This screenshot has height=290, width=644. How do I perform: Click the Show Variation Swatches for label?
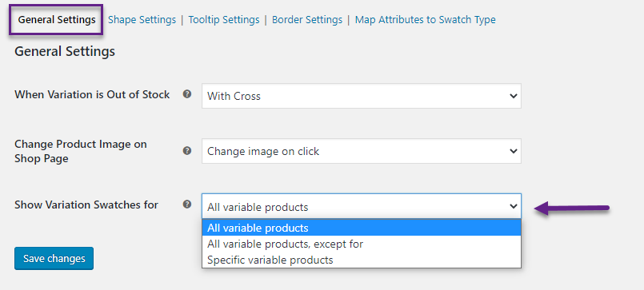86,205
